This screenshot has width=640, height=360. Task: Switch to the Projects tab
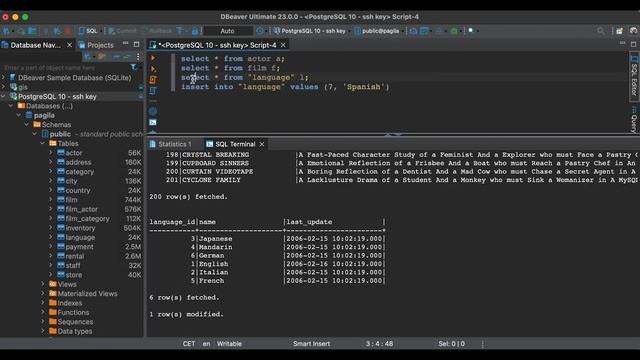point(96,45)
